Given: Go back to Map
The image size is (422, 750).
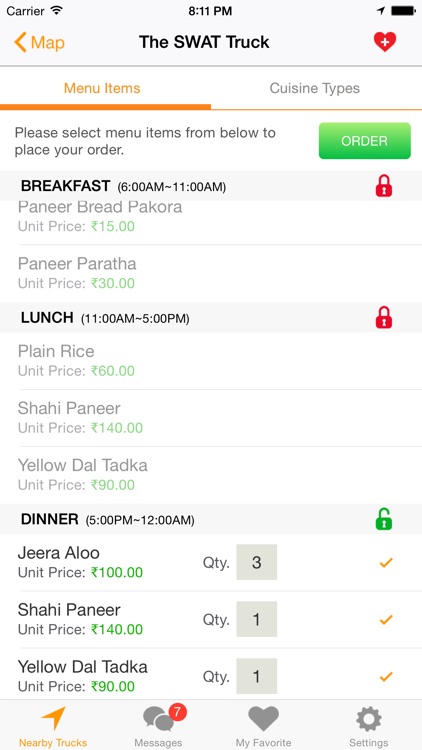Looking at the screenshot, I should point(39,42).
